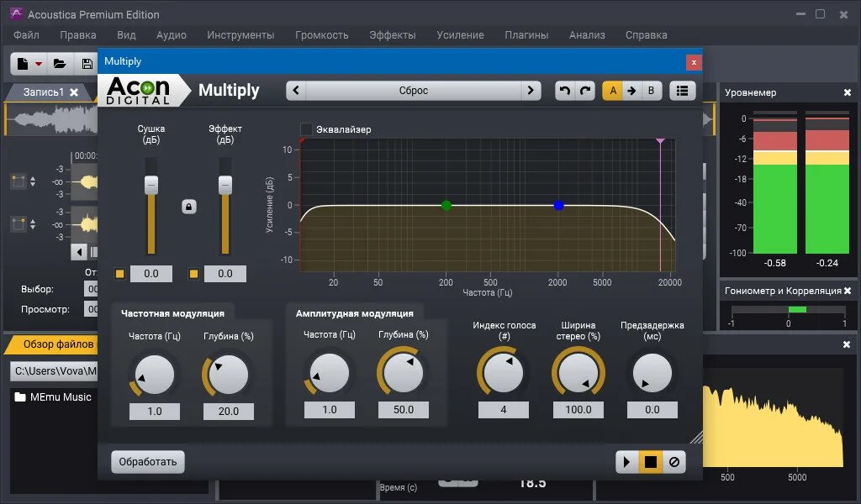Click the undo arrow in Multiply
This screenshot has height=504, width=861.
pyautogui.click(x=564, y=91)
